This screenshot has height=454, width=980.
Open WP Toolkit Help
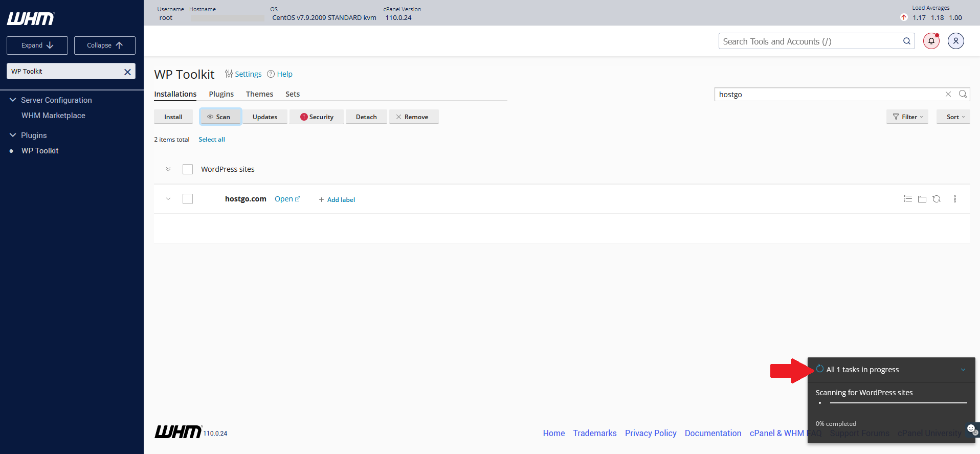tap(280, 74)
